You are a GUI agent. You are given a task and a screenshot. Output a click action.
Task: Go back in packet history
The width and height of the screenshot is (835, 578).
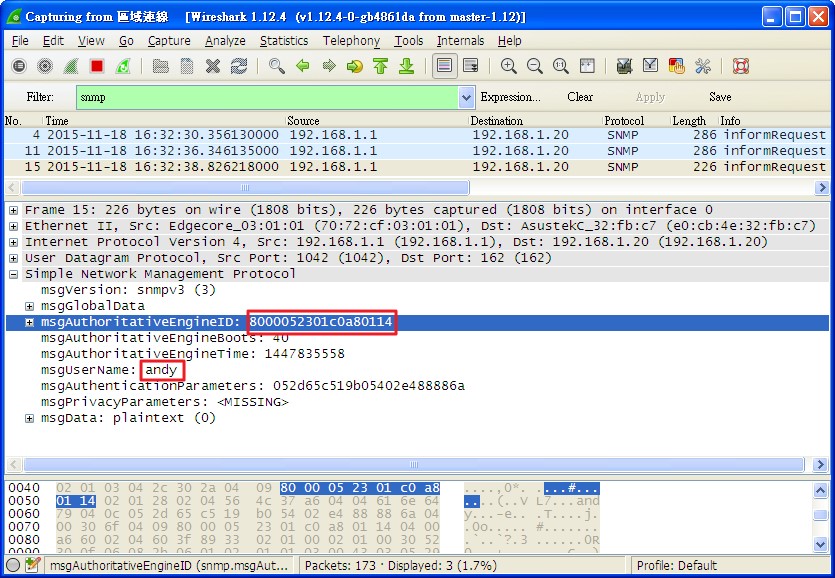(x=302, y=66)
